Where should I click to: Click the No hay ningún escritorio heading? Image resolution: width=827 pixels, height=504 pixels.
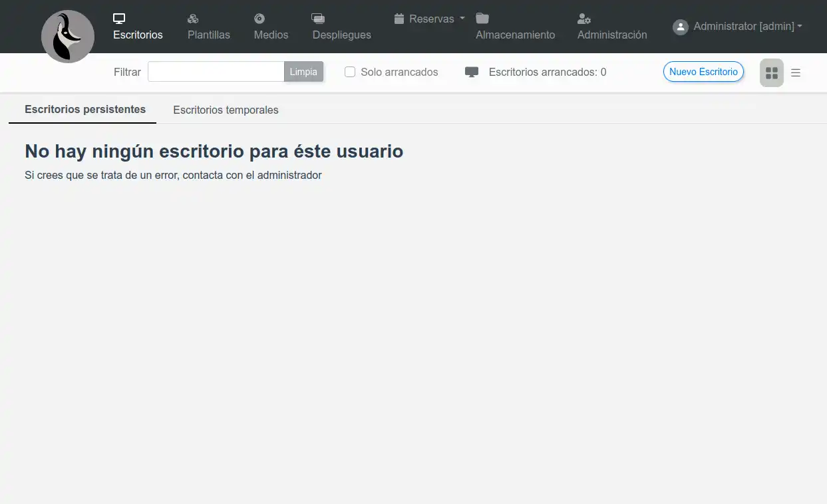point(214,152)
